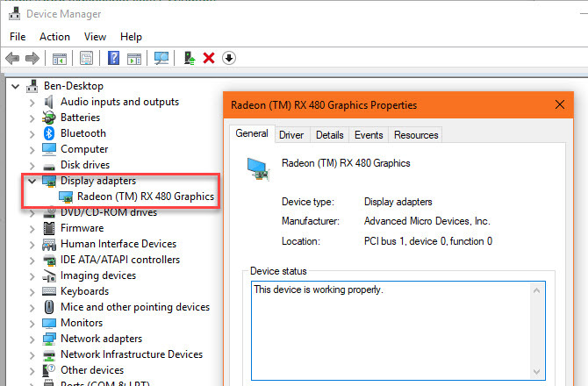This screenshot has height=386, width=588.
Task: Switch to the Driver tab
Action: 291,135
